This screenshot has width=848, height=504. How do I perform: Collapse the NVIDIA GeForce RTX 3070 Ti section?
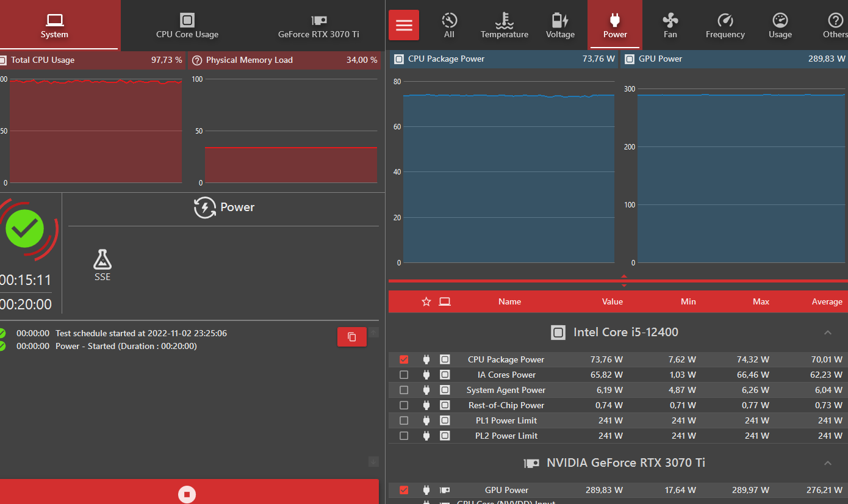pyautogui.click(x=828, y=463)
